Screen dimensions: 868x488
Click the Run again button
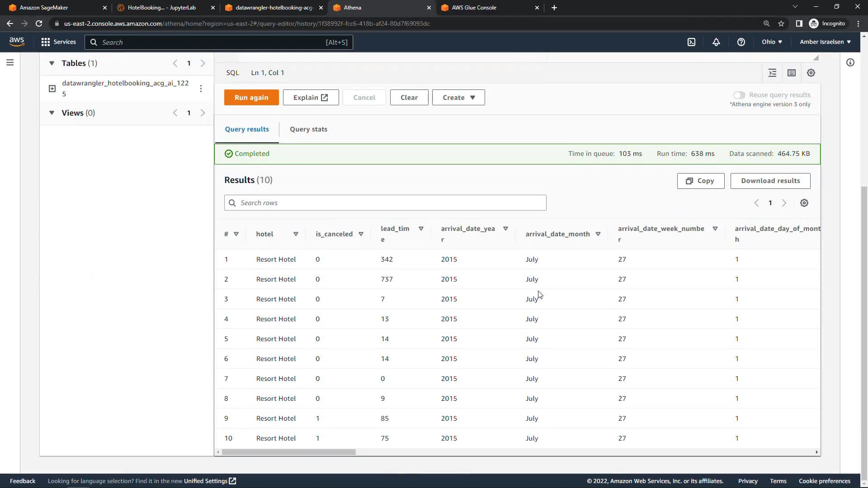(251, 98)
